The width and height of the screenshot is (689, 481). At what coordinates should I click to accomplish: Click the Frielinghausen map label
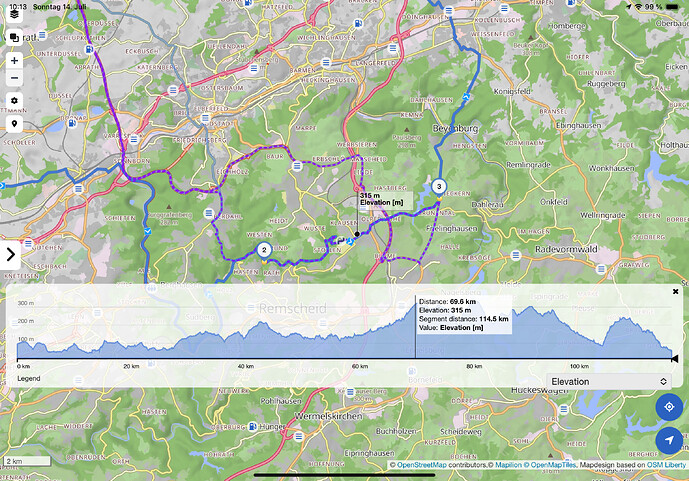452,228
